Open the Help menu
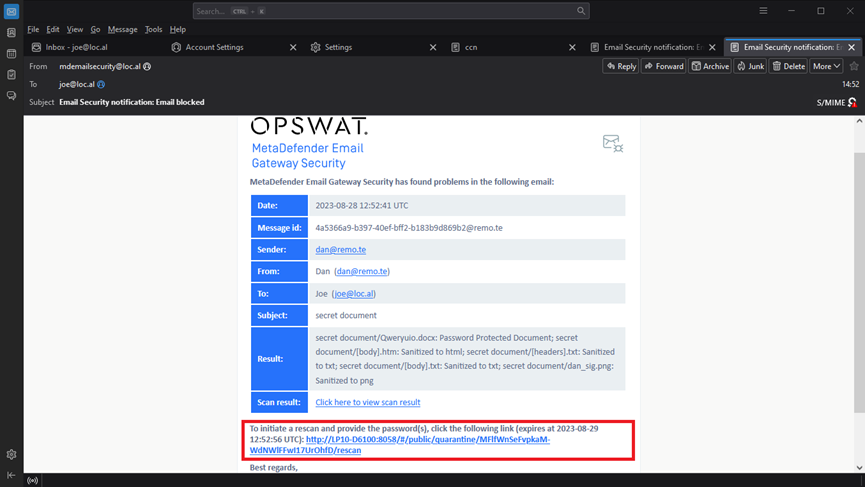The image size is (865, 487). [178, 29]
